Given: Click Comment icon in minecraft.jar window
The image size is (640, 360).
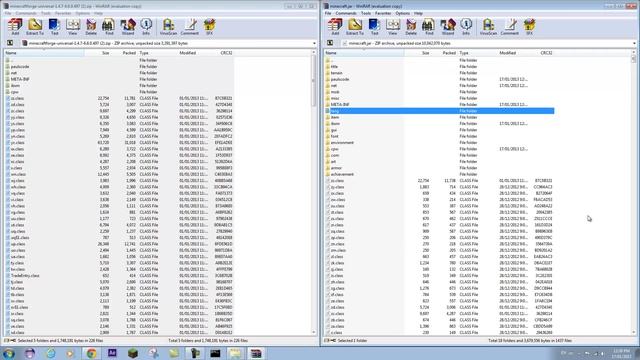Looking at the screenshot, I should 510,27.
